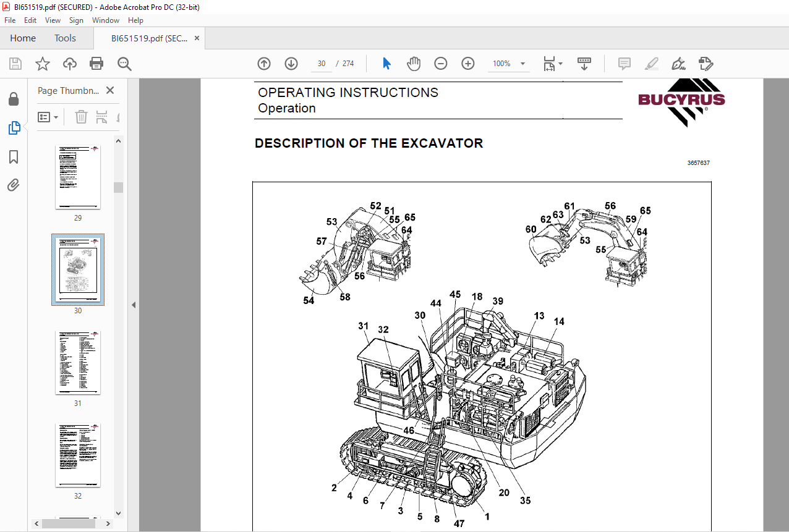Select the BI651519.pdf document tab
This screenshot has height=532, width=789.
150,38
